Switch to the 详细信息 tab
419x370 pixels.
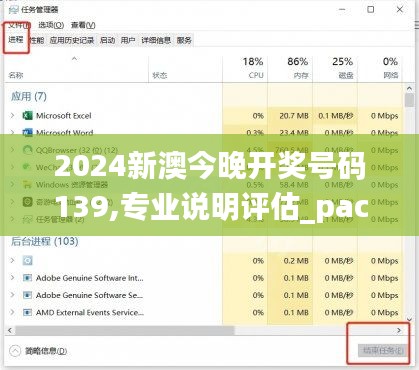[x=156, y=40]
